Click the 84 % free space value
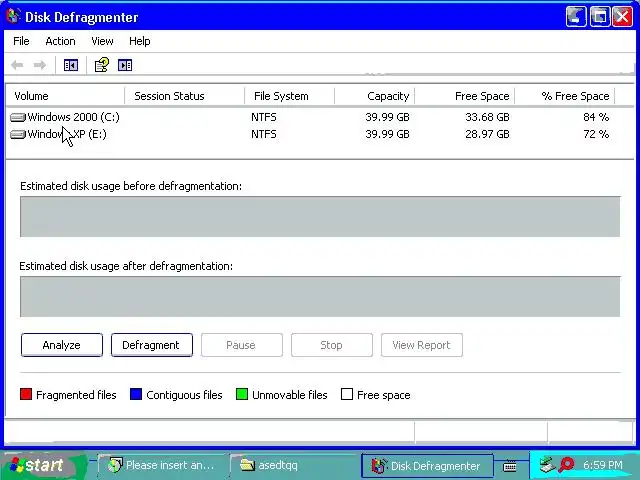Screen dimensions: 640x480 click(596, 117)
